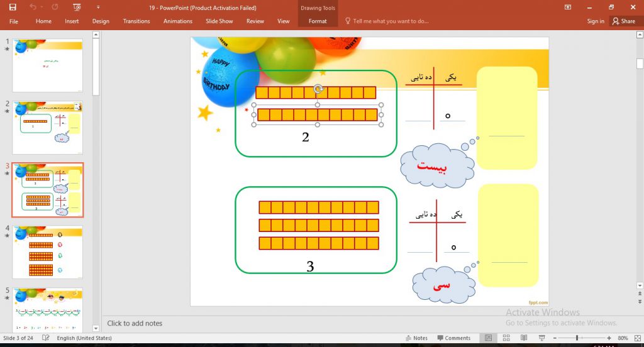The width and height of the screenshot is (644, 347).
Task: Click the zoom slider handle
Action: click(577, 338)
